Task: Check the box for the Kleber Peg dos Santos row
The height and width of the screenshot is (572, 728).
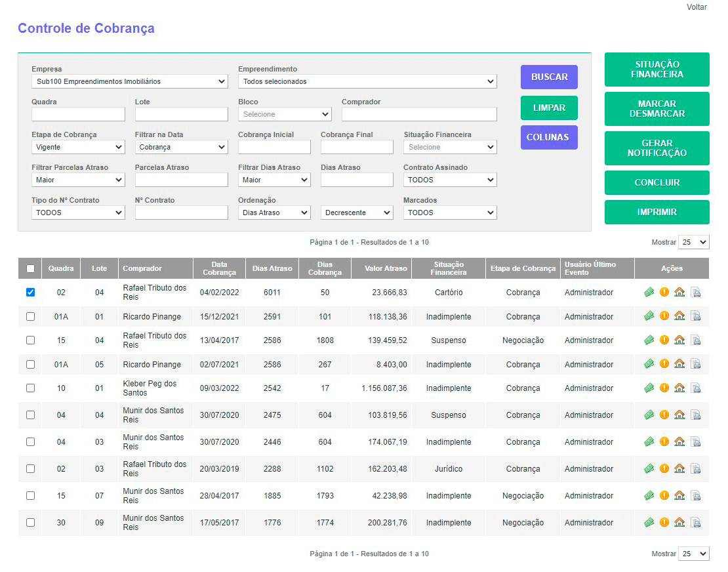Action: [30, 388]
